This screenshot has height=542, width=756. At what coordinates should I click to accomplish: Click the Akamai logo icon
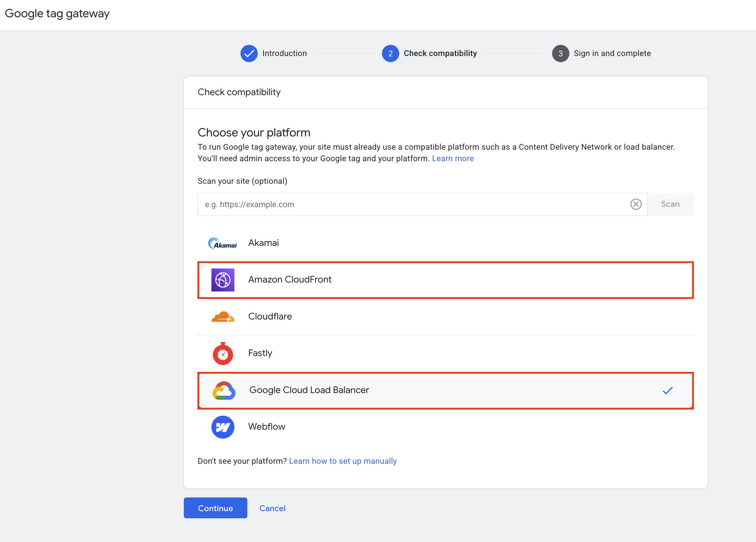pos(223,243)
